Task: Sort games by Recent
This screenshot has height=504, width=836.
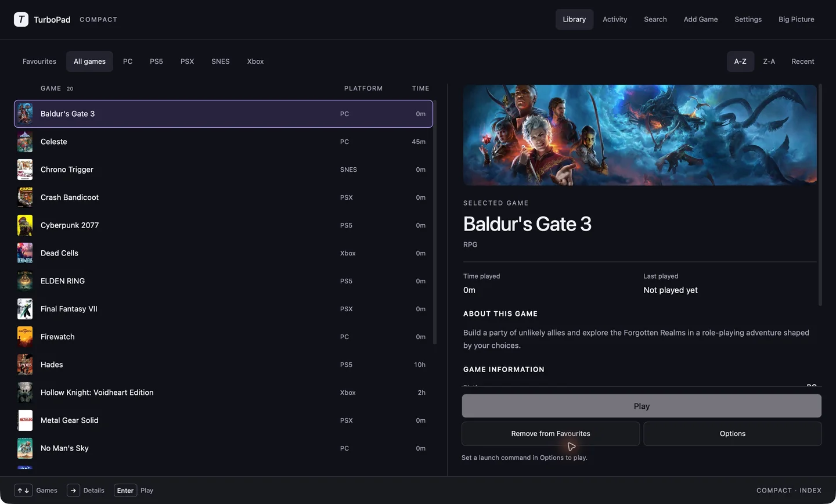Action: [803, 62]
